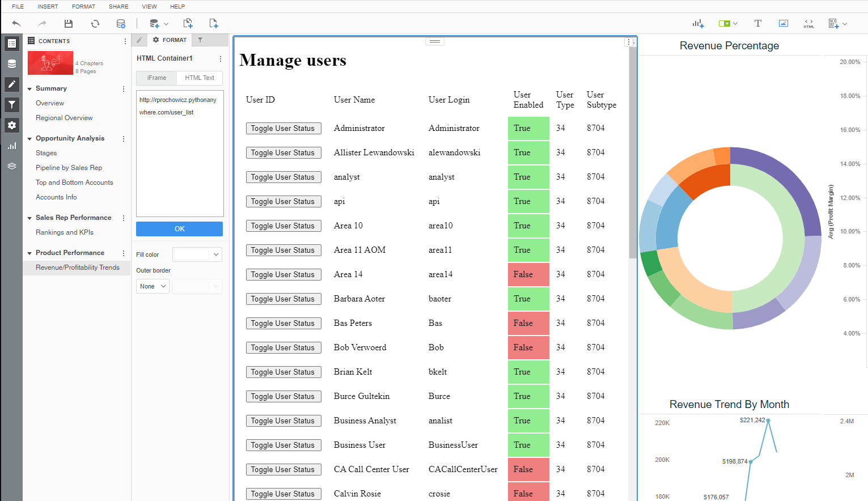Open the filter tool in the left sidebar

(11, 104)
